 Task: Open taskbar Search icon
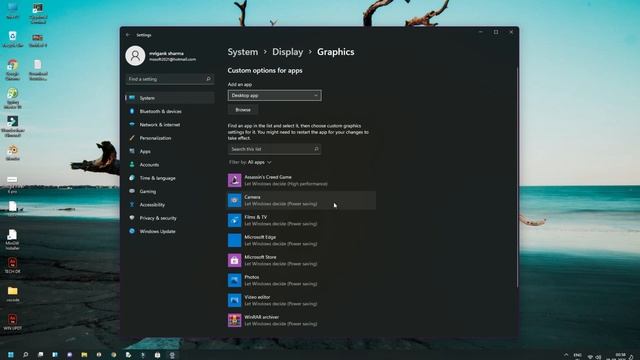pos(25,355)
